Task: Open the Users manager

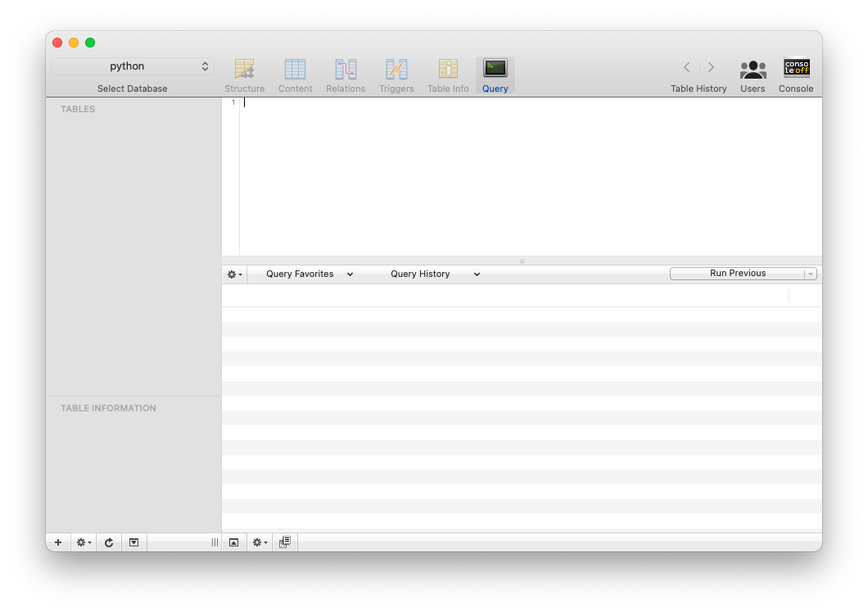Action: [x=753, y=75]
